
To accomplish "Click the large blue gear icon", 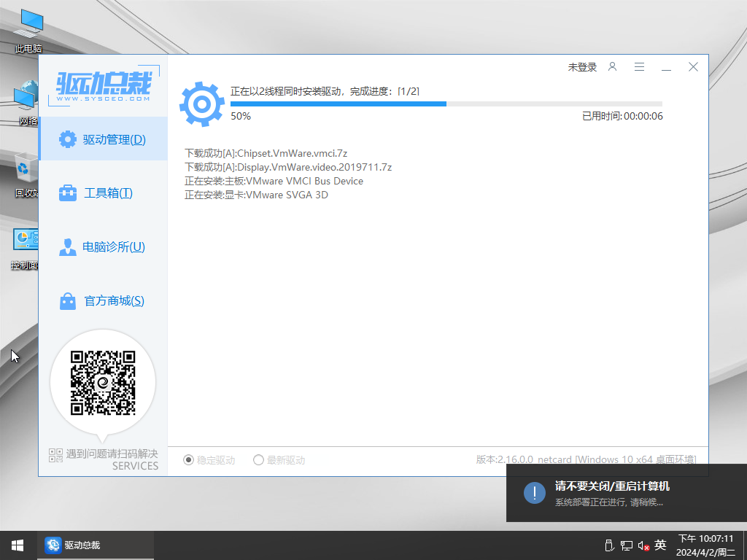I will [202, 104].
